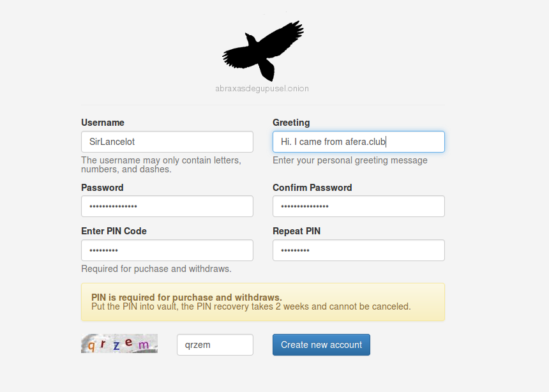This screenshot has height=392, width=549.
Task: Click the Greeting label
Action: coord(291,123)
